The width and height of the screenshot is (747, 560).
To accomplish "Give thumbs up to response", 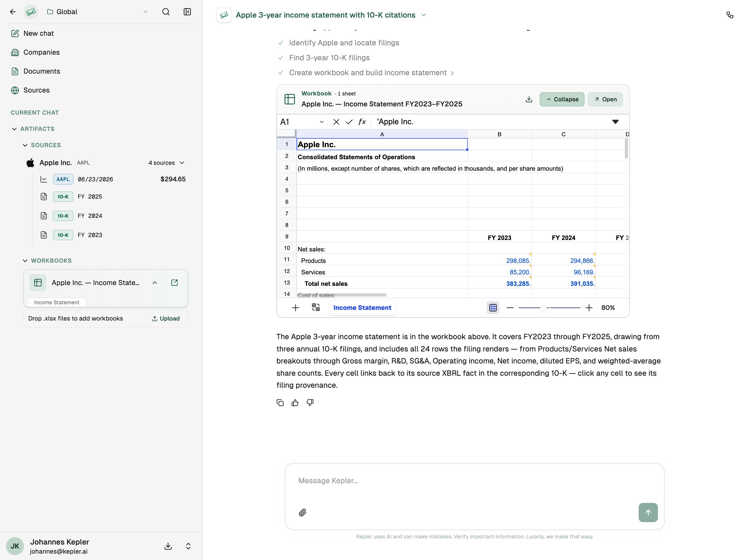I will 295,403.
